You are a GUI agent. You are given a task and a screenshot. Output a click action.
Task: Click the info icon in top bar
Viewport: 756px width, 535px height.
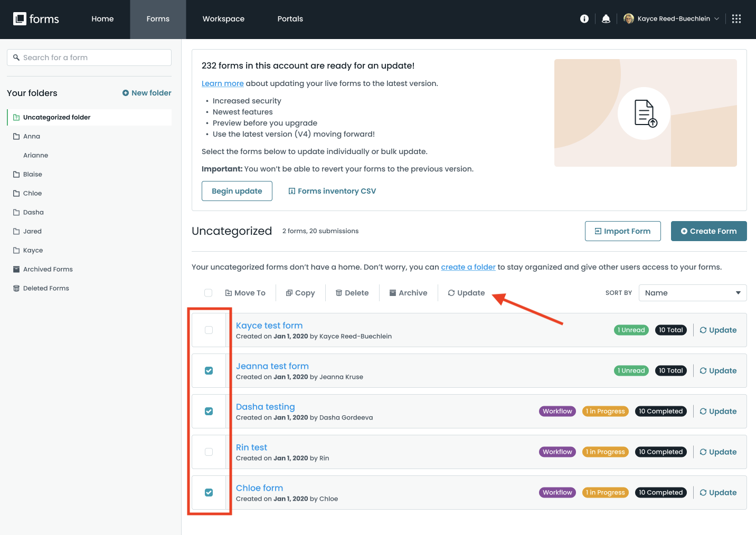tap(584, 19)
